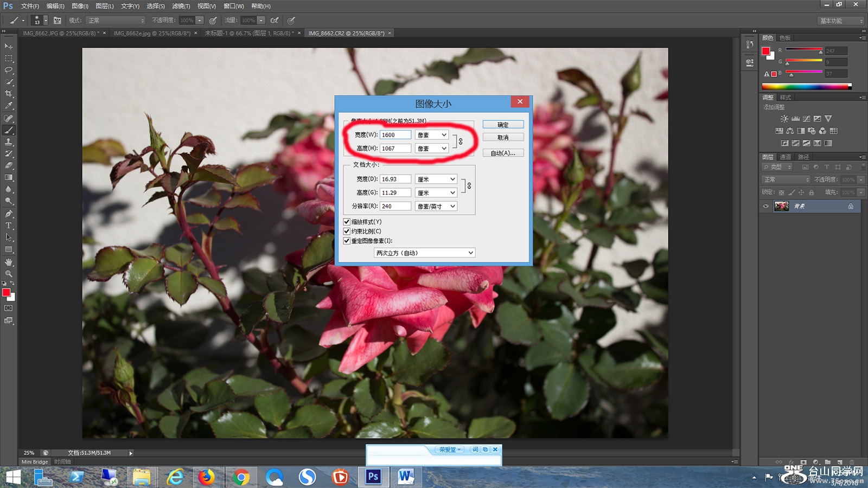
Task: Switch to the IMG_8662e.jpg document tab
Action: coord(152,33)
